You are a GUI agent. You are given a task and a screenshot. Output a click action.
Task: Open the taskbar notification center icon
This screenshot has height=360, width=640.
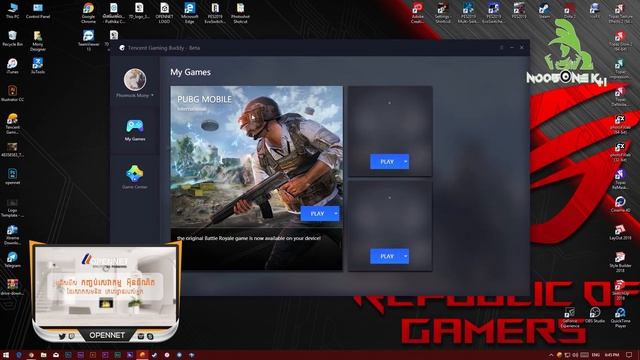point(629,355)
